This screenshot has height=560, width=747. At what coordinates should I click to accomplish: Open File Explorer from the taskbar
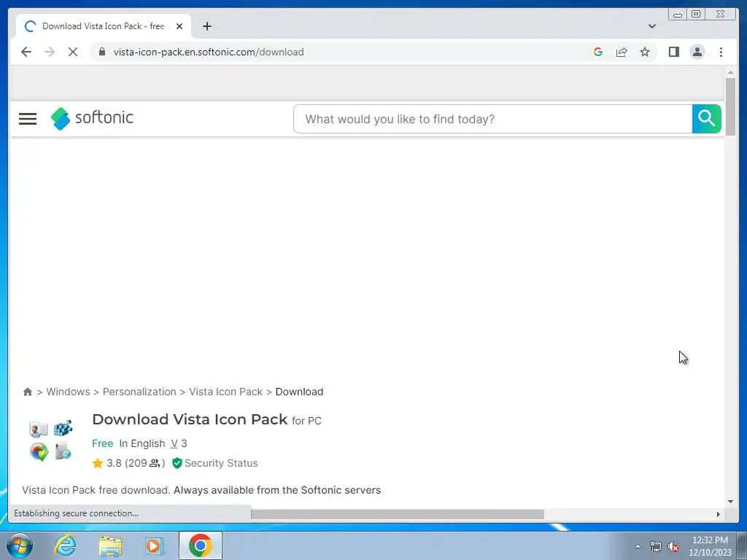pyautogui.click(x=110, y=545)
